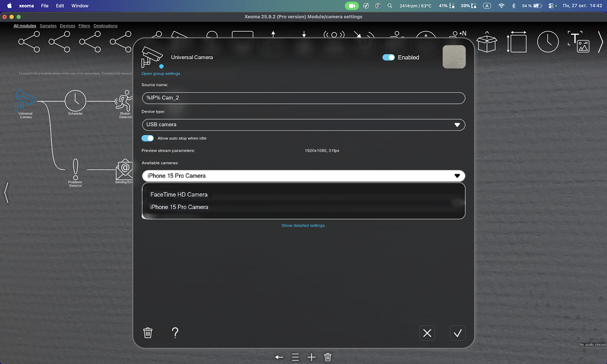
Task: Turn off Allow auto stop when idle
Action: tap(147, 138)
